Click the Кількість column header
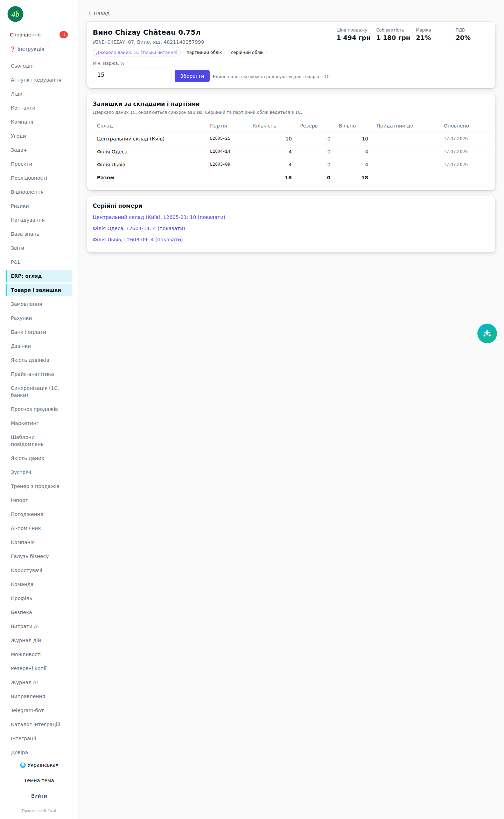 [x=264, y=126]
